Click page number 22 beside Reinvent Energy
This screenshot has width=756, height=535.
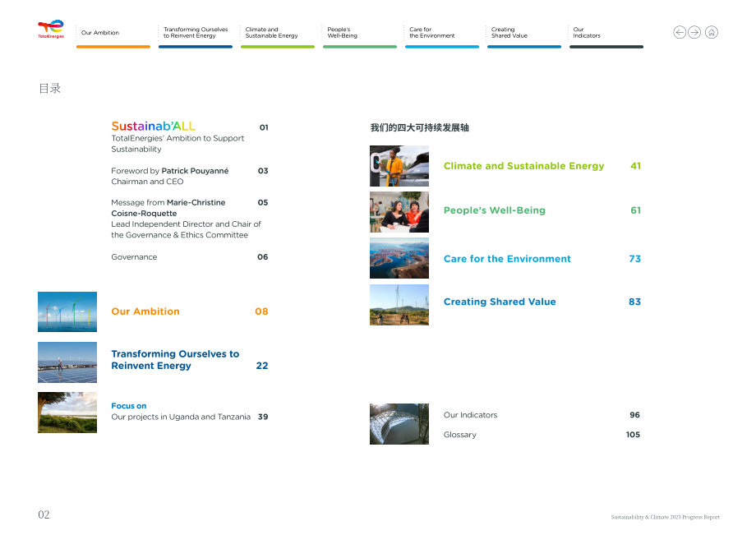262,366
